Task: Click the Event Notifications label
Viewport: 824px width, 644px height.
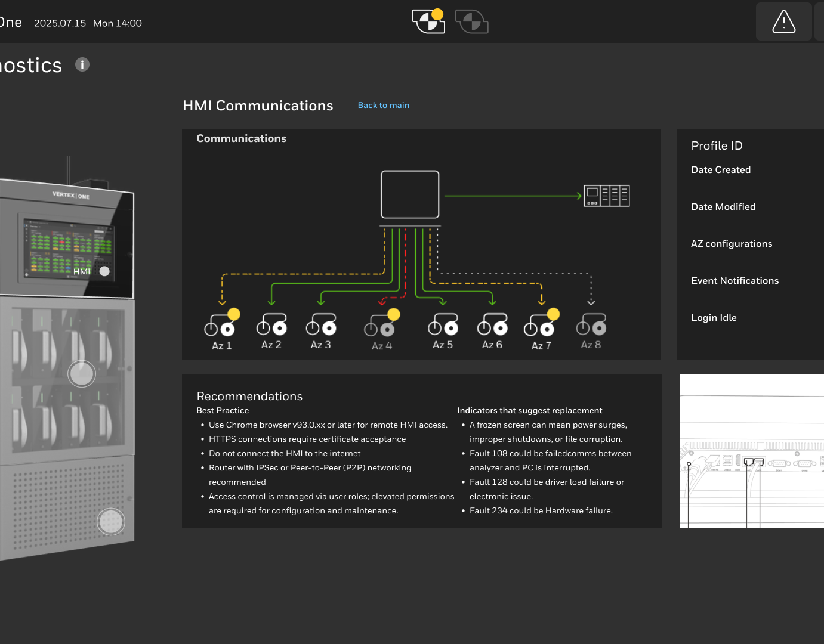Action: point(735,281)
